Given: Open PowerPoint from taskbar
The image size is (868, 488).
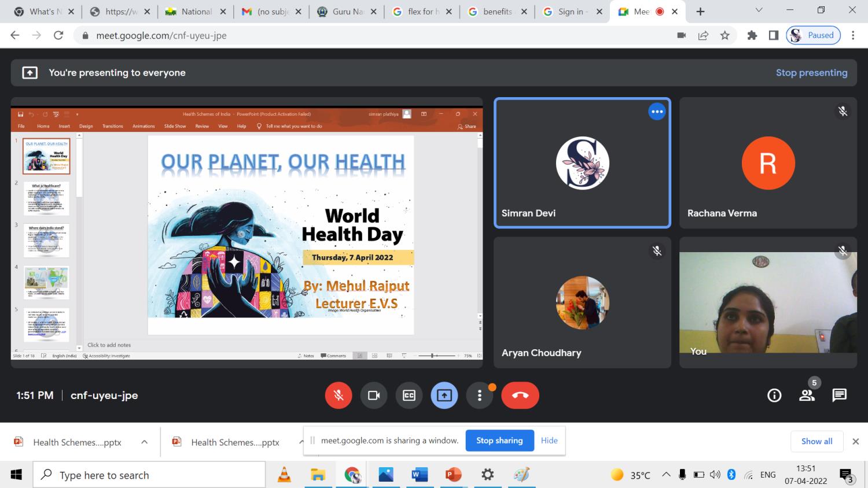Looking at the screenshot, I should 453,475.
